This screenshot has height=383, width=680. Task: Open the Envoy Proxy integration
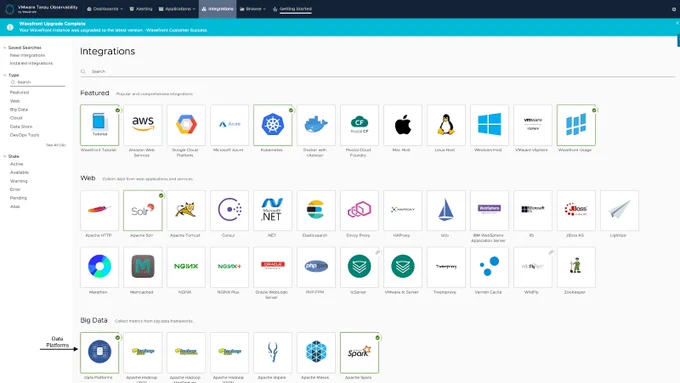point(360,210)
